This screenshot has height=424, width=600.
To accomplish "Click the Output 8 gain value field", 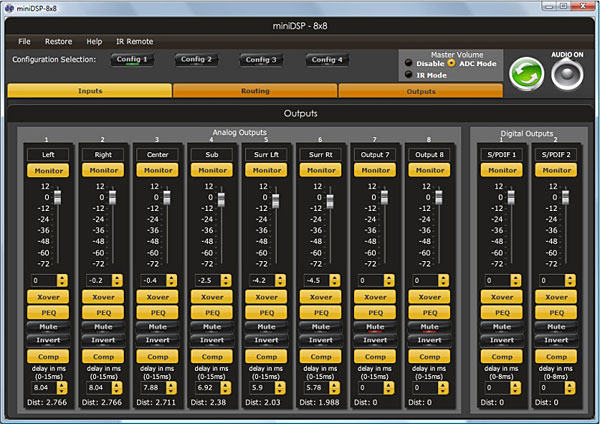I will pyautogui.click(x=426, y=280).
